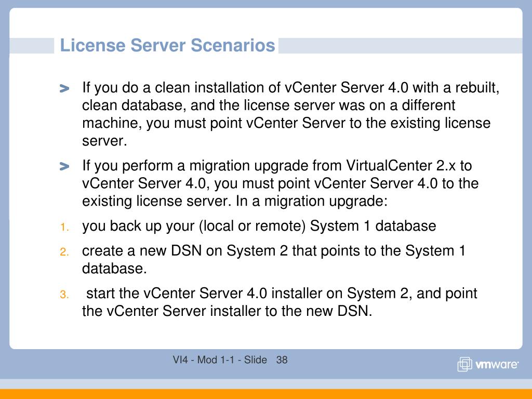Screen dimensions: 532x399
Task: Click the first arrow bullet next to 'If you do a clean installation'
Action: 64,88
